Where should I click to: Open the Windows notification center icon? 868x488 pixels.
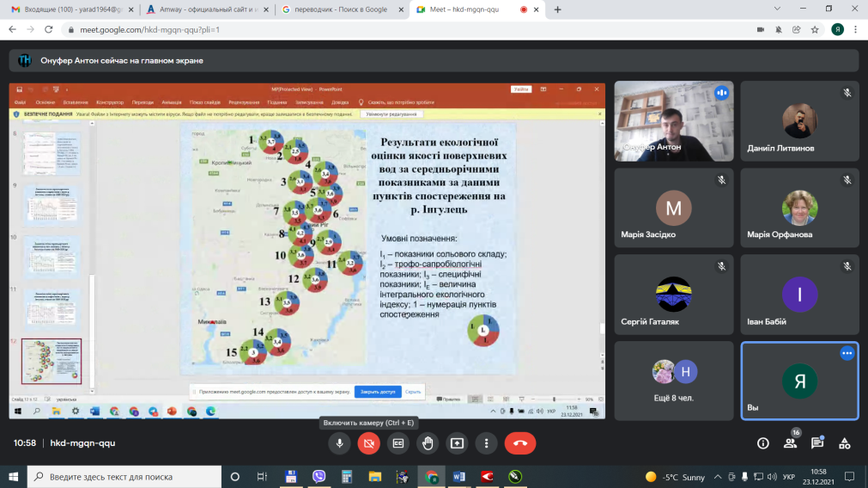click(x=849, y=476)
